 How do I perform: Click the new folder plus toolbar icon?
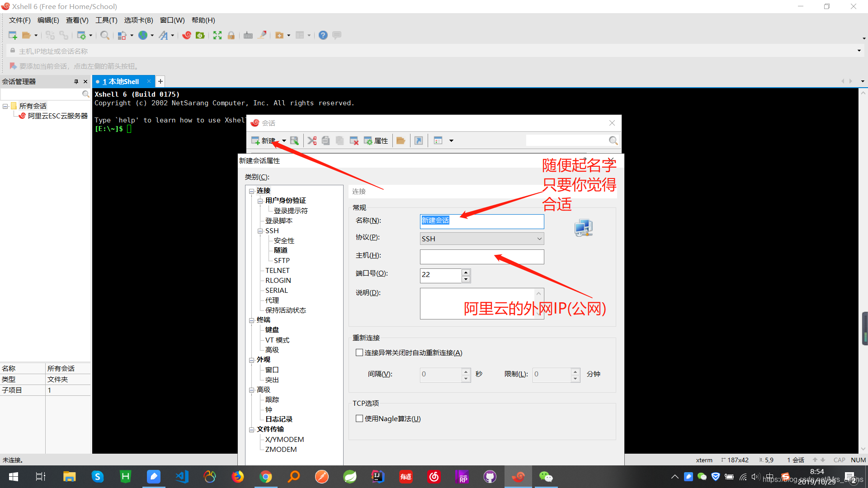click(x=279, y=35)
